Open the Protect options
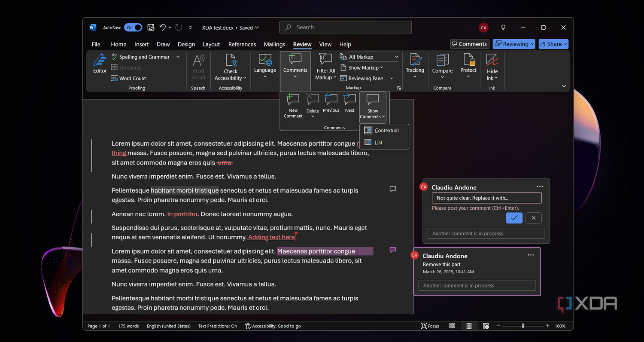644x342 pixels. (468, 66)
